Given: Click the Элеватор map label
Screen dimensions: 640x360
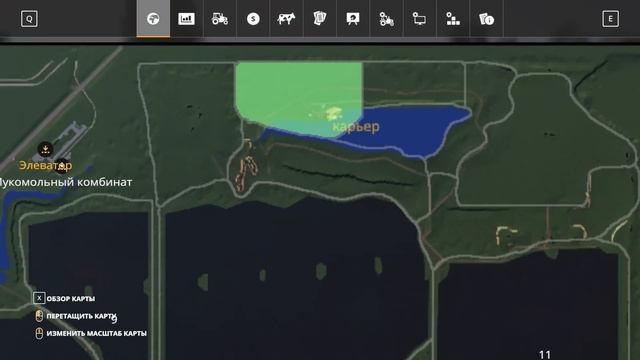Looking at the screenshot, I should [46, 165].
